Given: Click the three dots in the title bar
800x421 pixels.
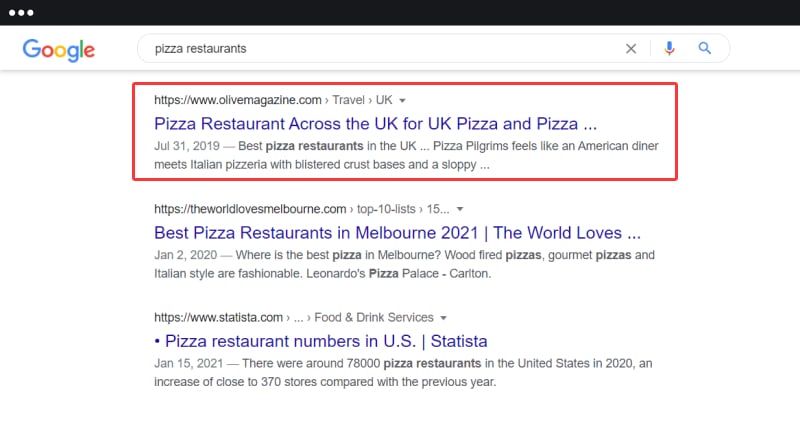Looking at the screenshot, I should coord(21,13).
